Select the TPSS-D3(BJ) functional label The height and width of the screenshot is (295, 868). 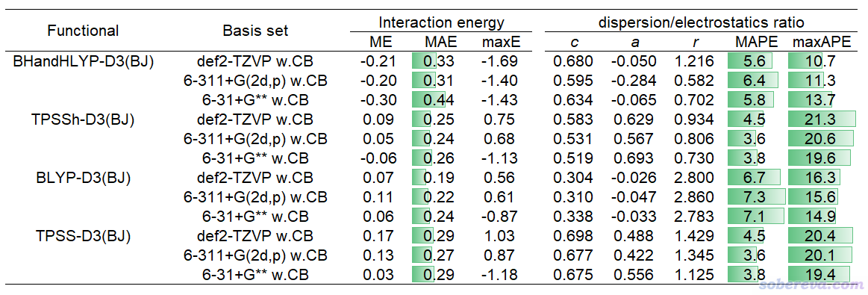coord(83,236)
